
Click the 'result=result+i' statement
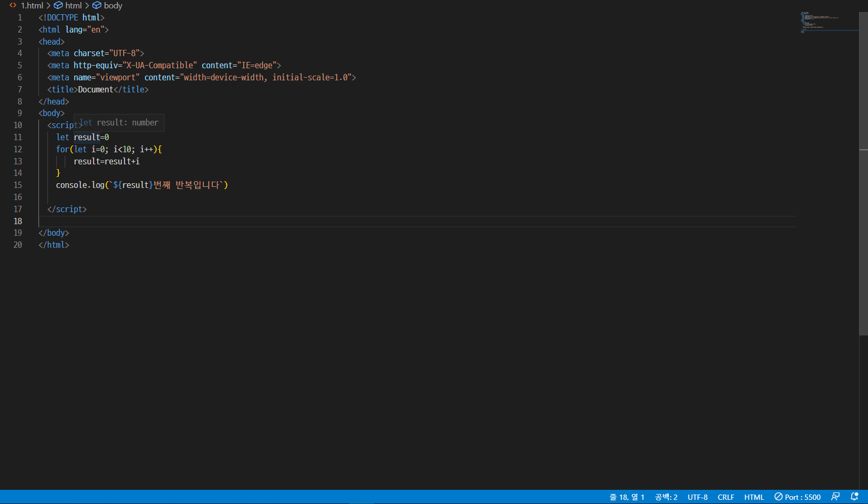tap(107, 161)
